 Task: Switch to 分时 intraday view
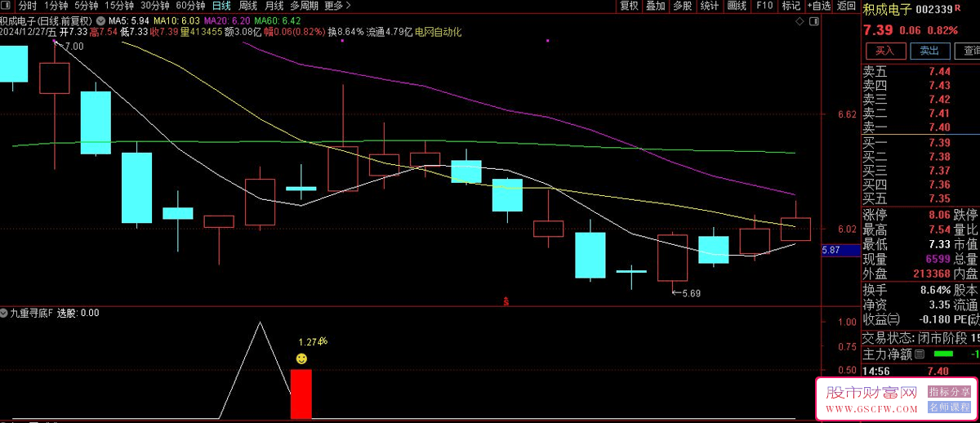tap(28, 5)
